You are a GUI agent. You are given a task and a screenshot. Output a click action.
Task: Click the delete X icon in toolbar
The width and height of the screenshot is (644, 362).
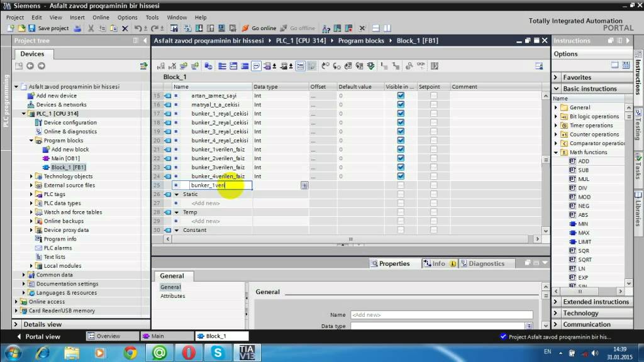click(125, 28)
